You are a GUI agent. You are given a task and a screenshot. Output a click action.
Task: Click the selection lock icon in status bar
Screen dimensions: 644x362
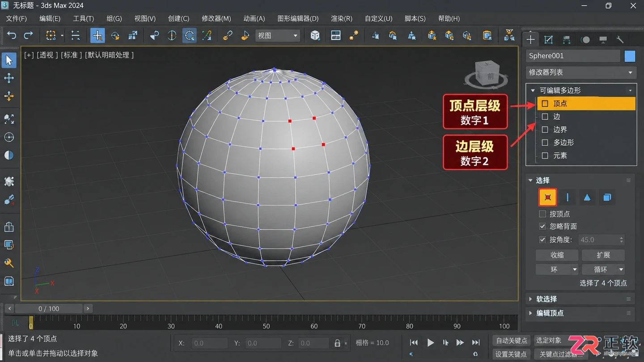coord(338,343)
